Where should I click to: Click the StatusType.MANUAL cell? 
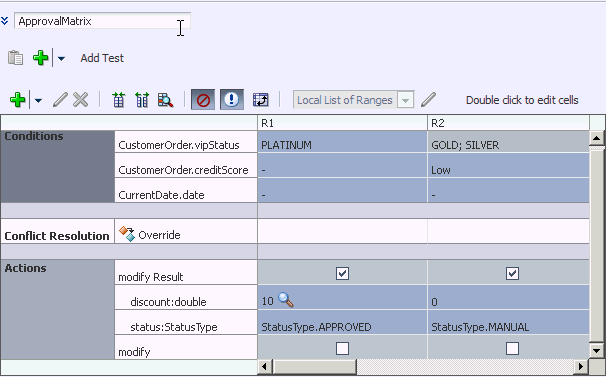[x=508, y=322]
